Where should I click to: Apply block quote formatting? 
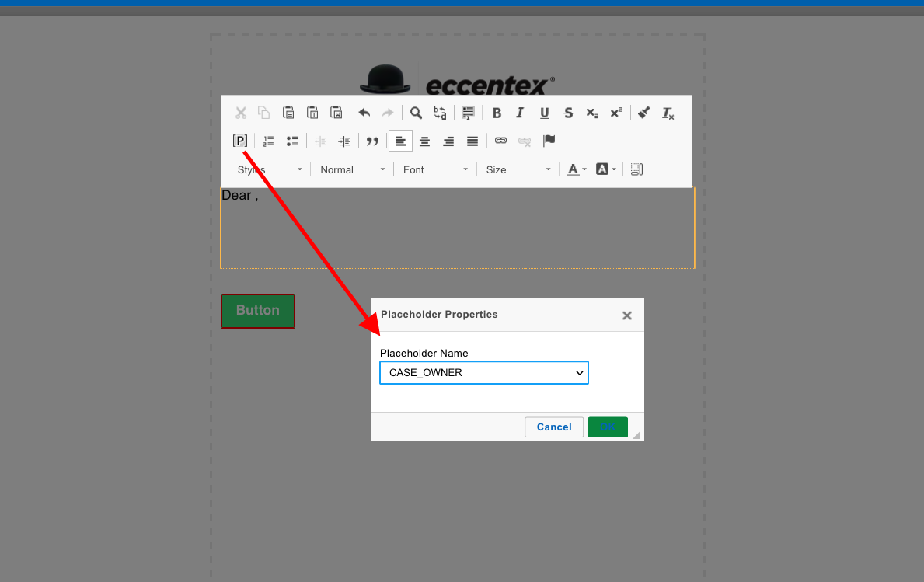372,141
